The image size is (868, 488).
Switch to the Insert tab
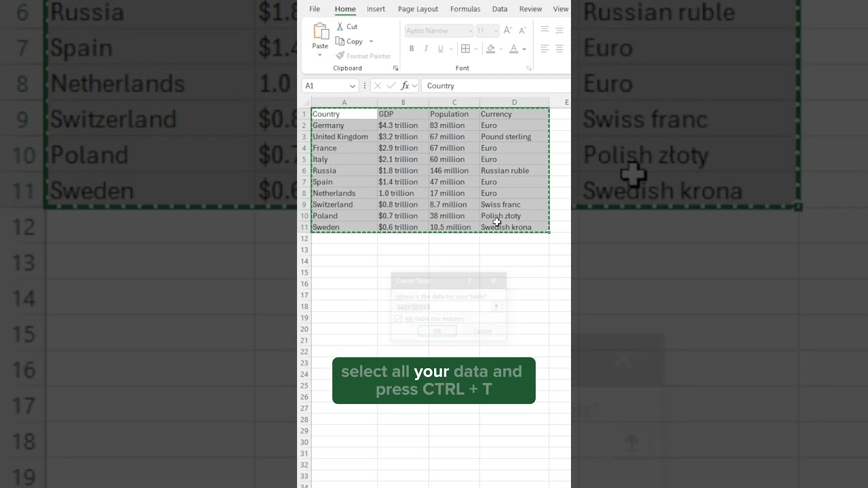pos(376,9)
